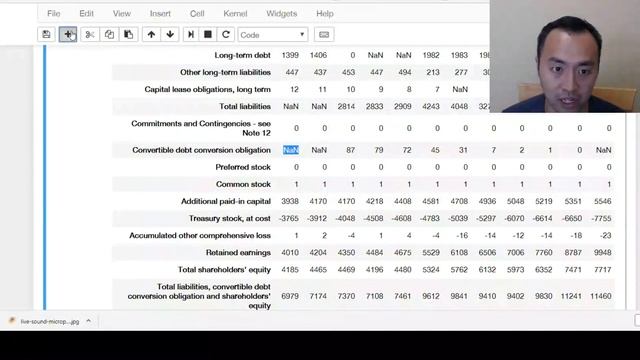Viewport: 640px width, 360px height.
Task: Click the blue selected-cell bar
Action: [45, 178]
